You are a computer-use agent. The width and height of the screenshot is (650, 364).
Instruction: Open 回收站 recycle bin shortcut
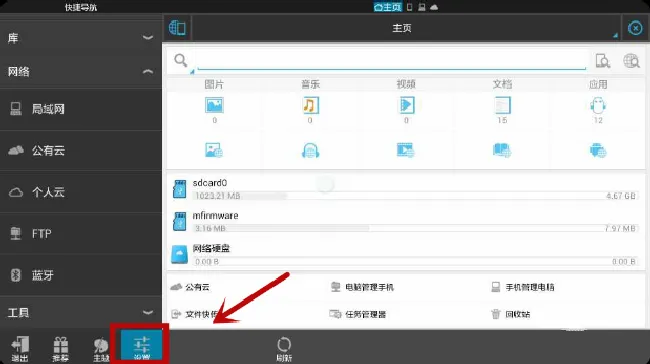510,314
